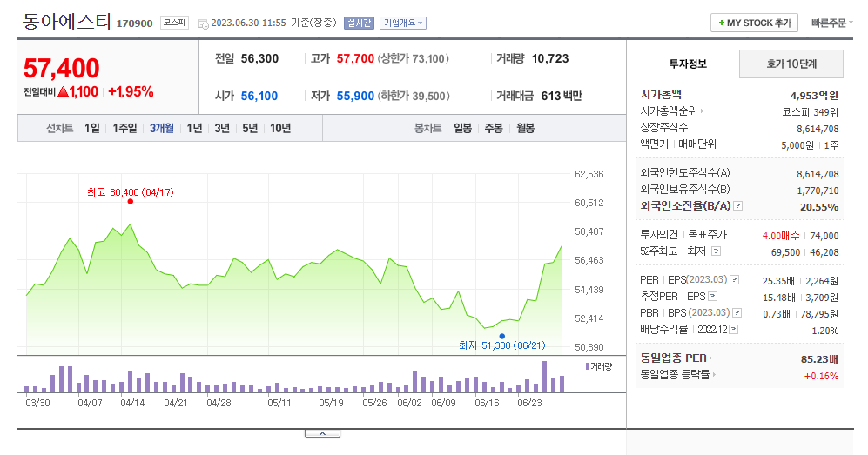Click the help icon beside 배당수익률 2022.12
The height and width of the screenshot is (455, 868).
point(733,330)
